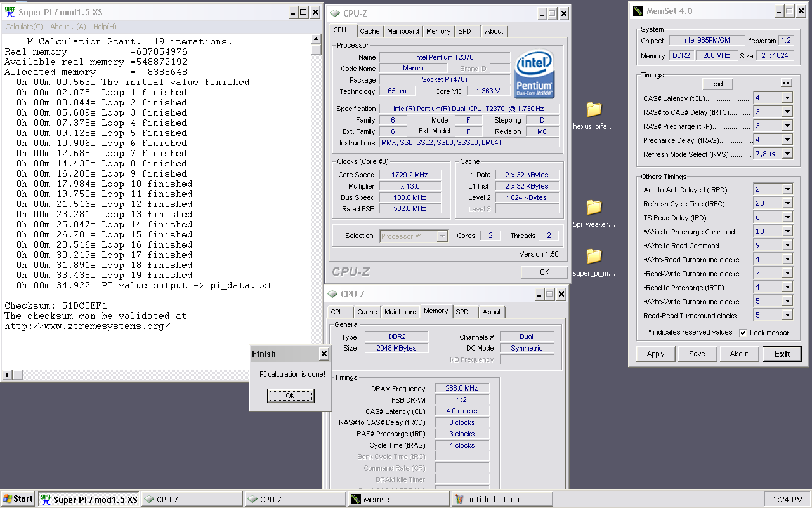Click the Start button
Viewport: 812px width, 508px height.
point(18,499)
